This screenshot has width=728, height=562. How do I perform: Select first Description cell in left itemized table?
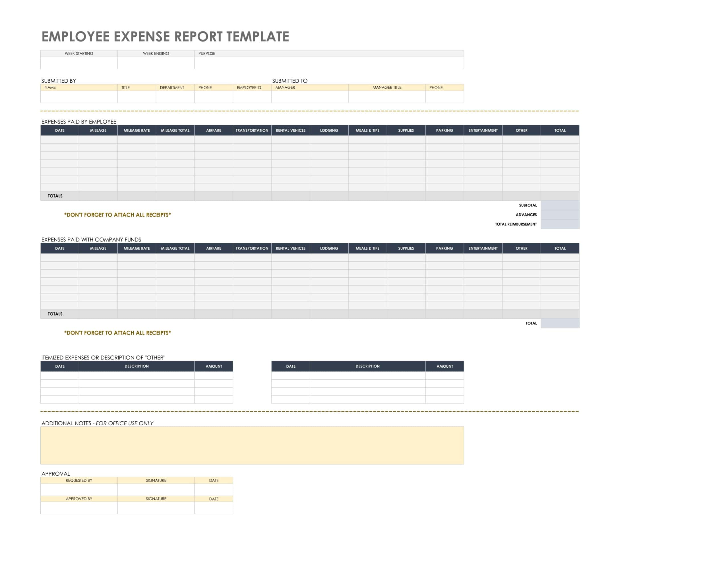click(x=137, y=375)
